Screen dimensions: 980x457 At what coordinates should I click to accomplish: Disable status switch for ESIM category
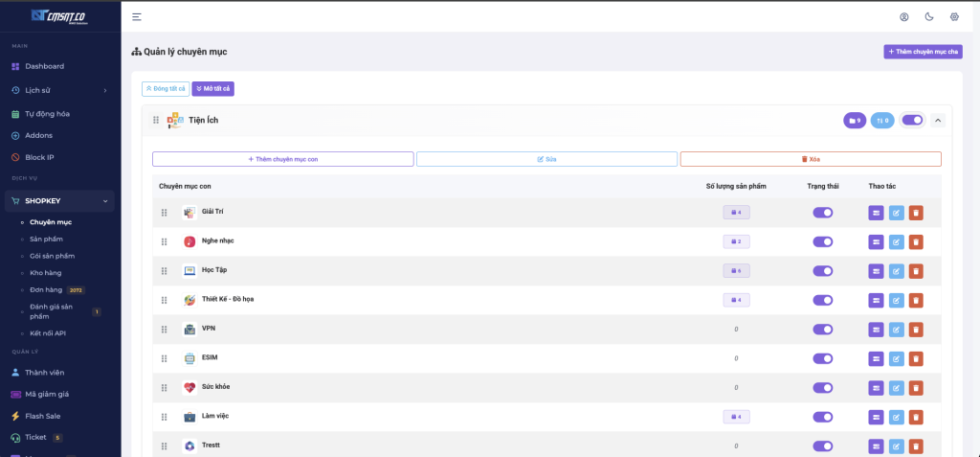point(823,358)
